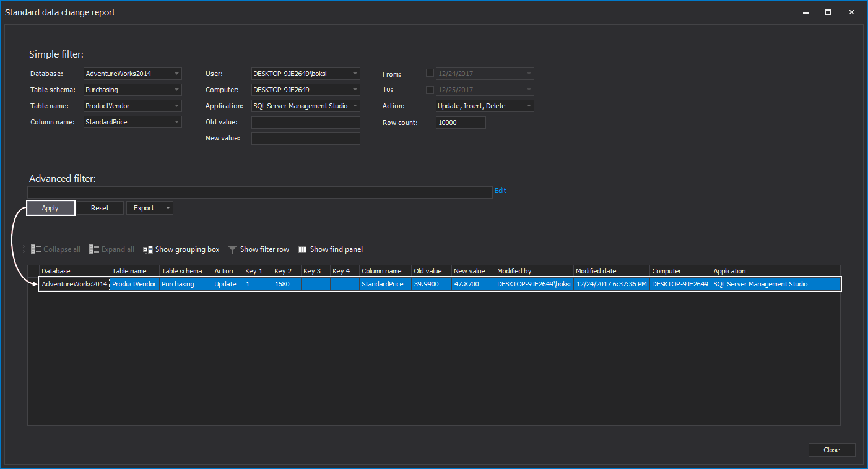Maximize the report window
Image resolution: width=868 pixels, height=469 pixels.
(x=828, y=12)
